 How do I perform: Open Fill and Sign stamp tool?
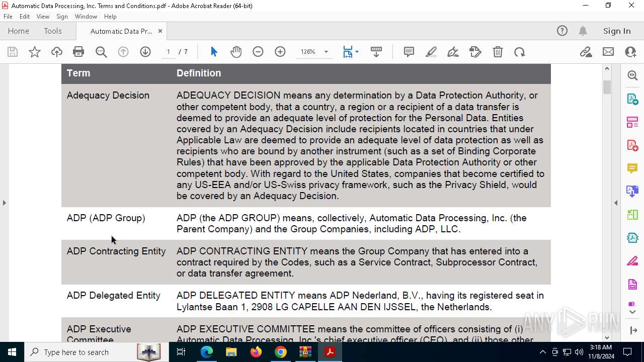(475, 52)
